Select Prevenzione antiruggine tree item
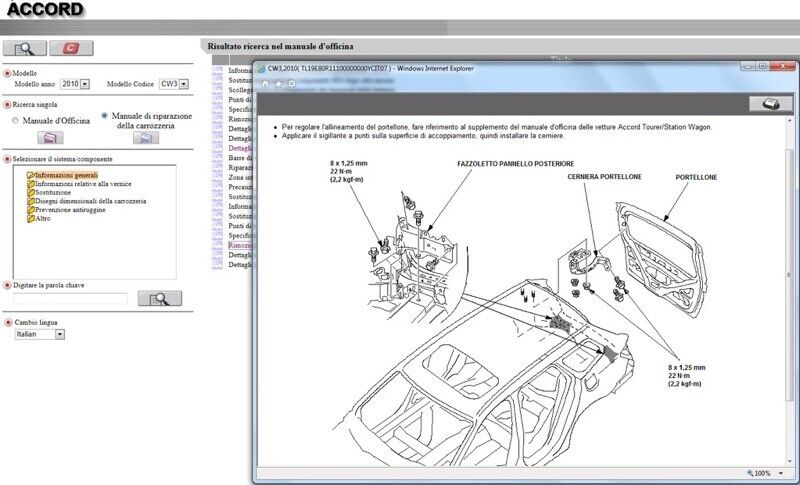 (x=70, y=210)
